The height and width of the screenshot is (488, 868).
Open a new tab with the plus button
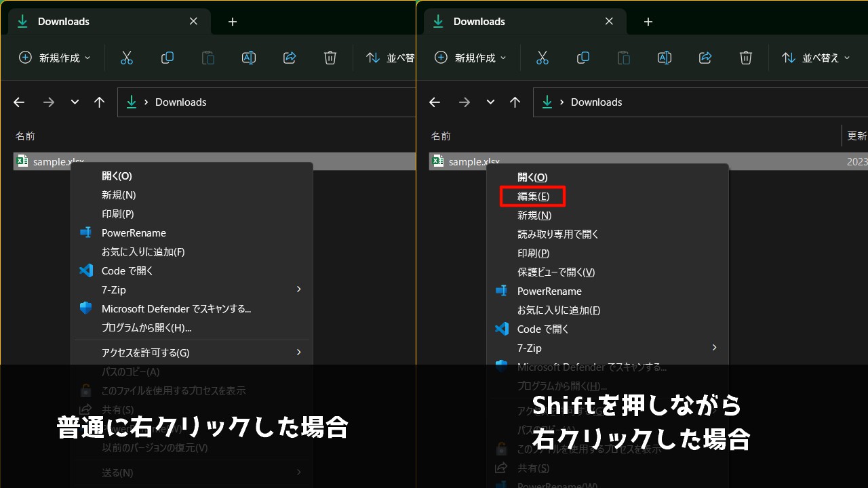click(233, 21)
